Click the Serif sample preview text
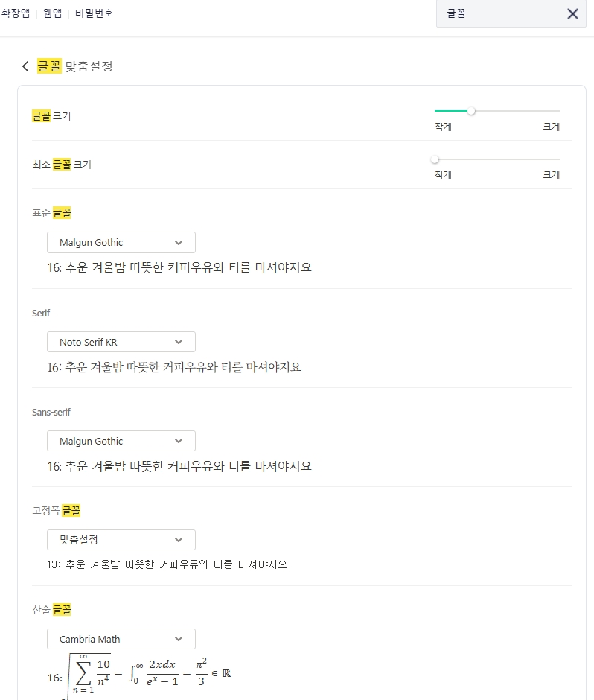This screenshot has width=594, height=700. (x=173, y=367)
